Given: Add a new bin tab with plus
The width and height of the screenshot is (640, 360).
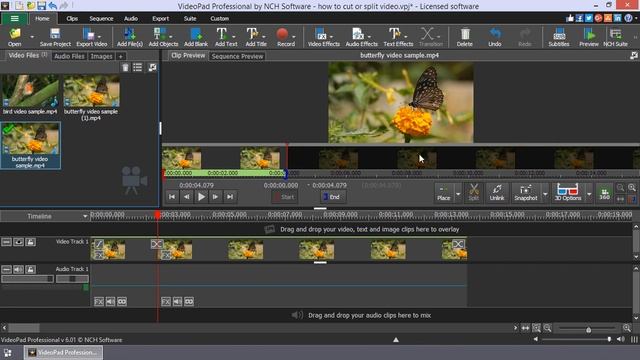Looking at the screenshot, I should click(120, 56).
